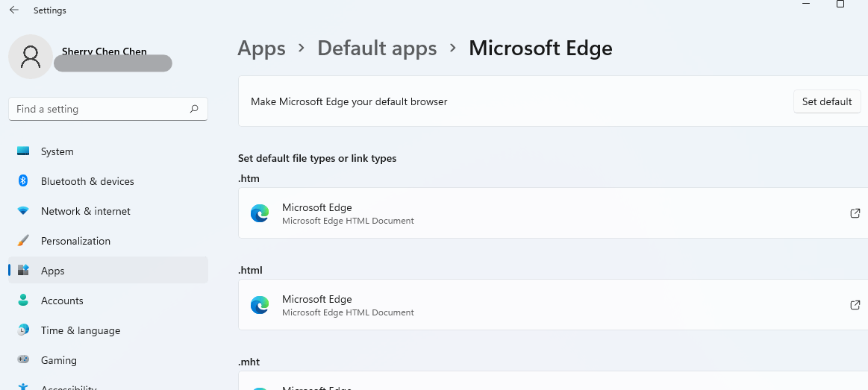
Task: Click the Bluetooth & devices icon
Action: click(23, 181)
